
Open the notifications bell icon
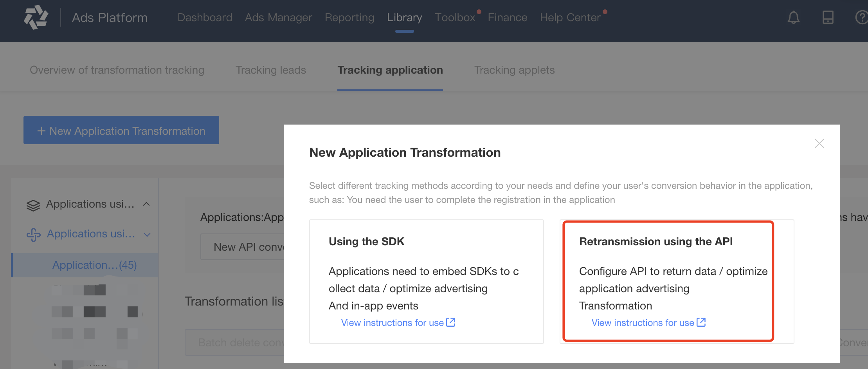pos(794,17)
